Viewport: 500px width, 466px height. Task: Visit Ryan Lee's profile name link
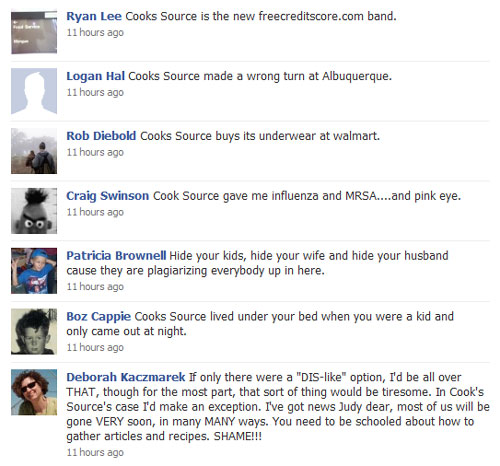94,16
